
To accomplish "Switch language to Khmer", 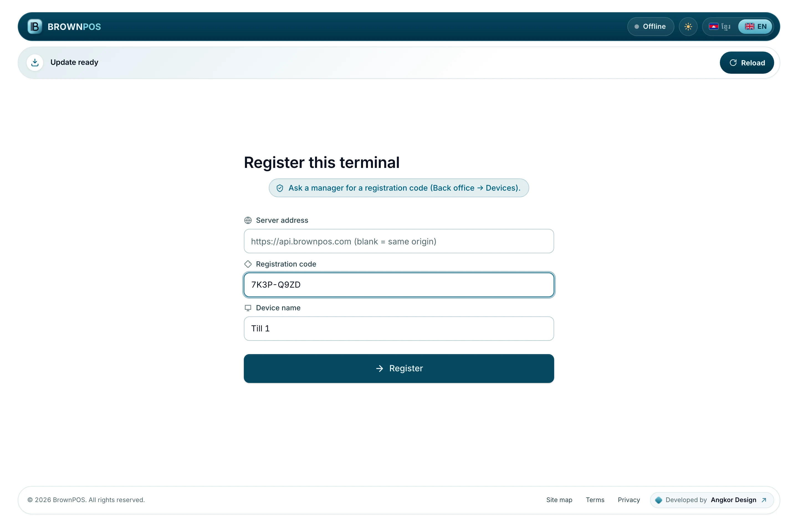I will (720, 27).
